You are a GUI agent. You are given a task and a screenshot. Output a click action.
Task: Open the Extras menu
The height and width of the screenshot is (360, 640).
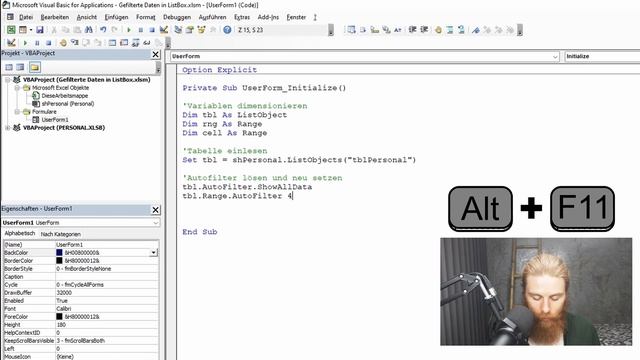pos(242,17)
